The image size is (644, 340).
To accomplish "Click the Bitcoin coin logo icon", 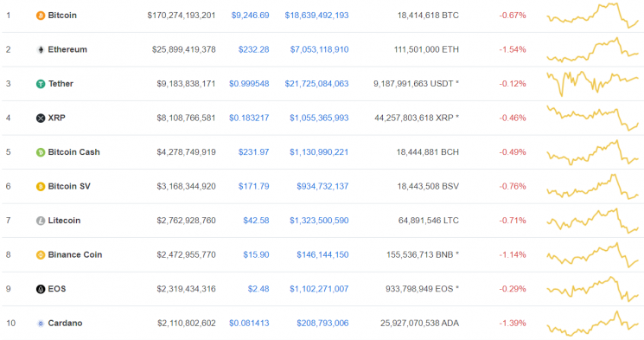I will (41, 16).
